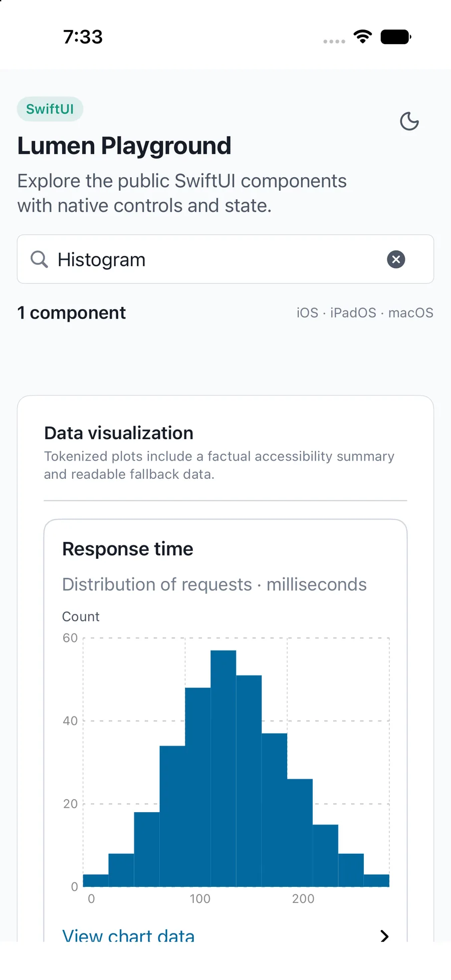Click the magnifying glass search icon

tap(39, 259)
